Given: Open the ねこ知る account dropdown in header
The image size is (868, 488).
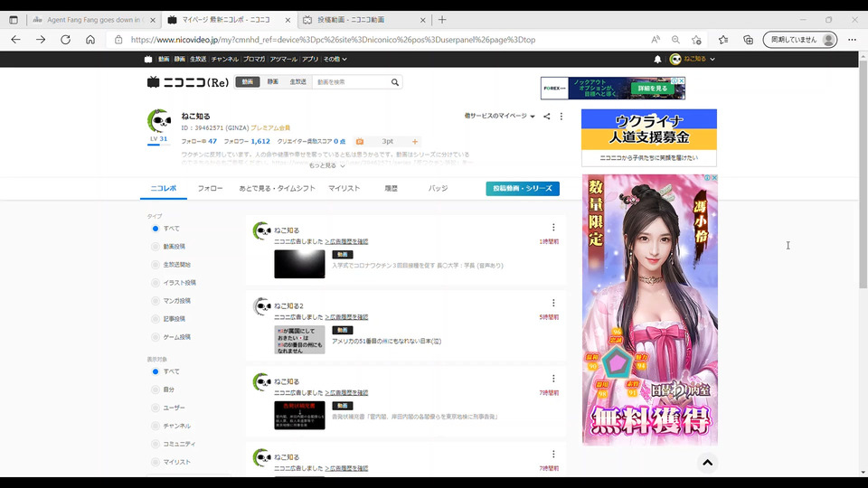Looking at the screenshot, I should coord(693,60).
